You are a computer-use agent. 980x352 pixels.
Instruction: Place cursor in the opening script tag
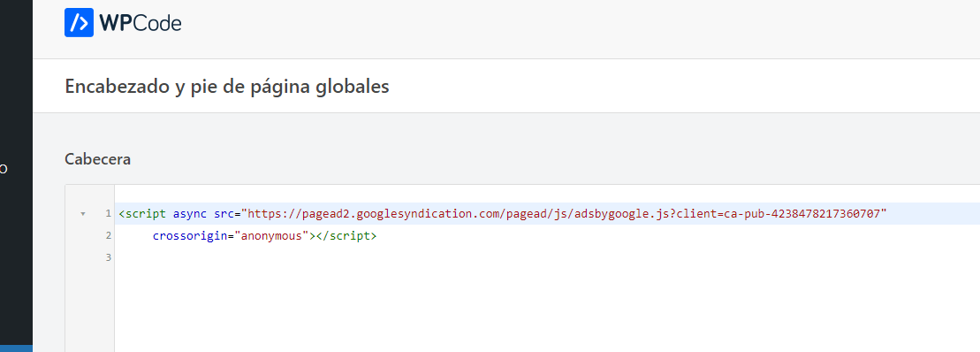pyautogui.click(x=142, y=214)
